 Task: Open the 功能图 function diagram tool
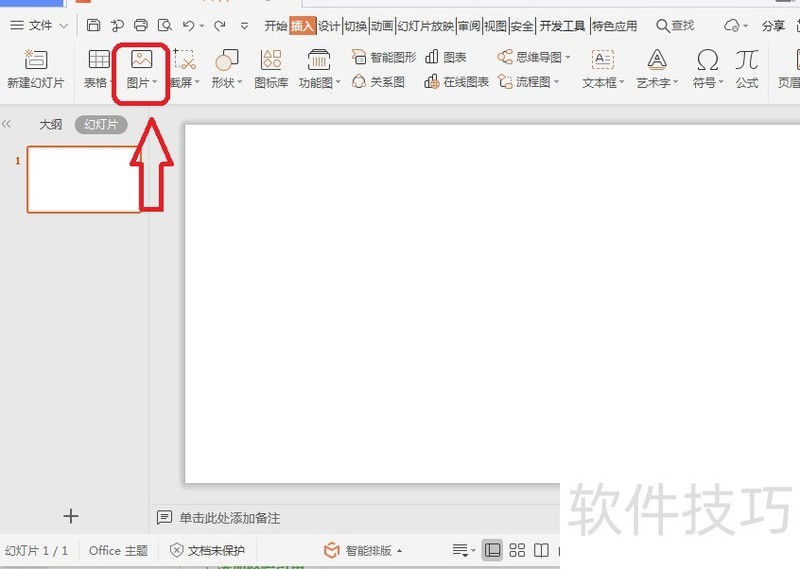pyautogui.click(x=319, y=69)
